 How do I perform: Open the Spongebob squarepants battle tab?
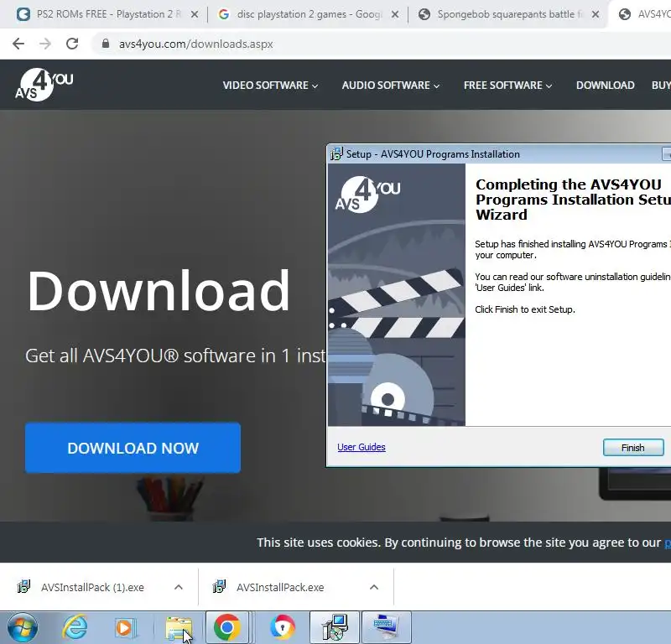pyautogui.click(x=509, y=14)
